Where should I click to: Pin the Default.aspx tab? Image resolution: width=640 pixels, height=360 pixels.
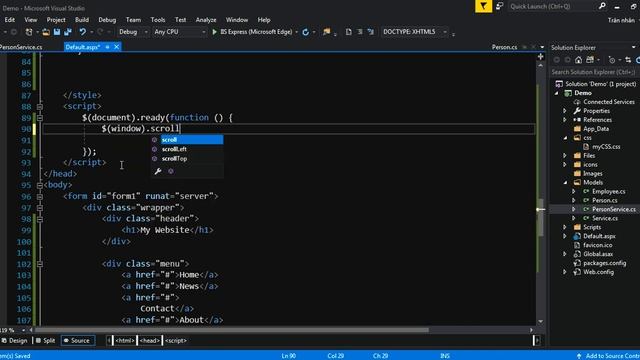tap(107, 47)
